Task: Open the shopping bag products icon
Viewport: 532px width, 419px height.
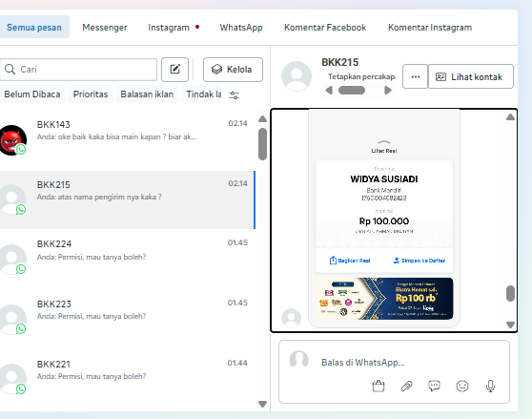Action: [379, 386]
